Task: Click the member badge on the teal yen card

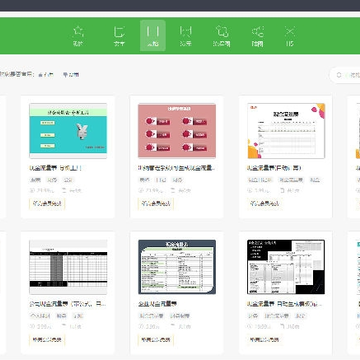Action: click(x=47, y=203)
